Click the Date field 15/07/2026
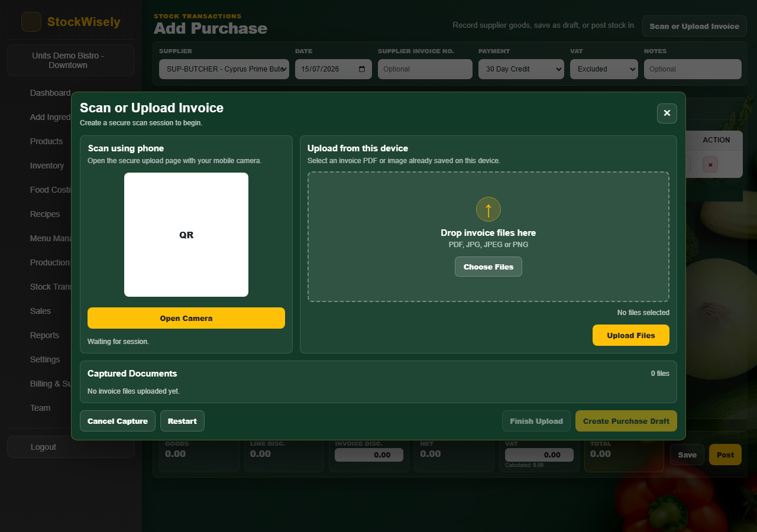The width and height of the screenshot is (757, 532). (x=334, y=69)
